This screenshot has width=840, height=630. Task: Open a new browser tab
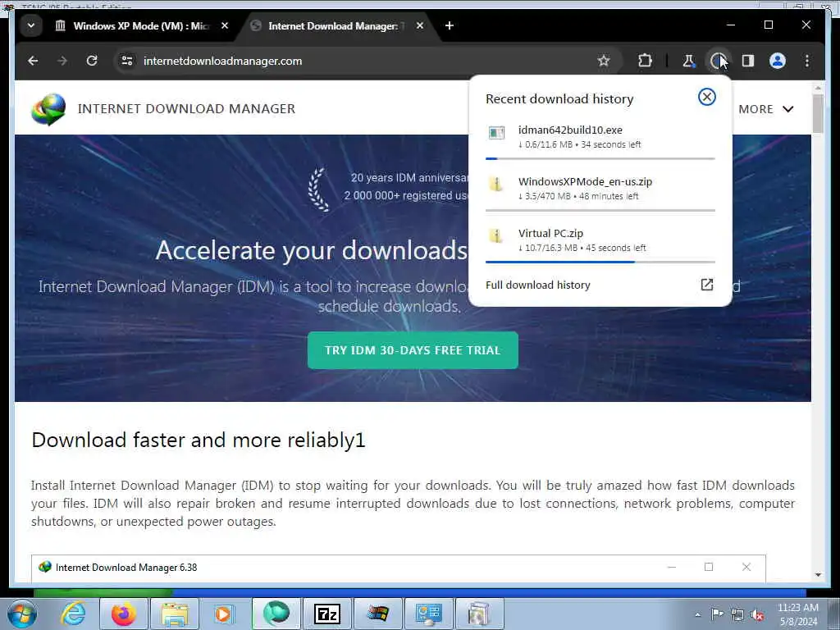pos(450,25)
